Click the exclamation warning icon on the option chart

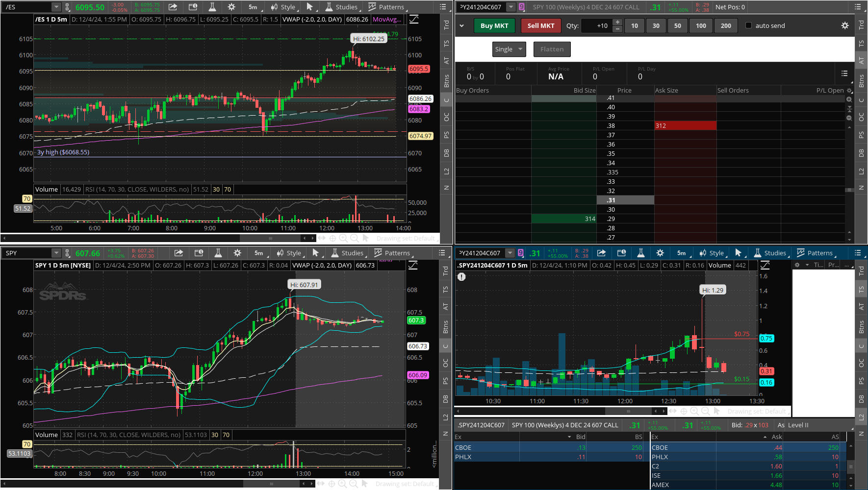tap(461, 277)
